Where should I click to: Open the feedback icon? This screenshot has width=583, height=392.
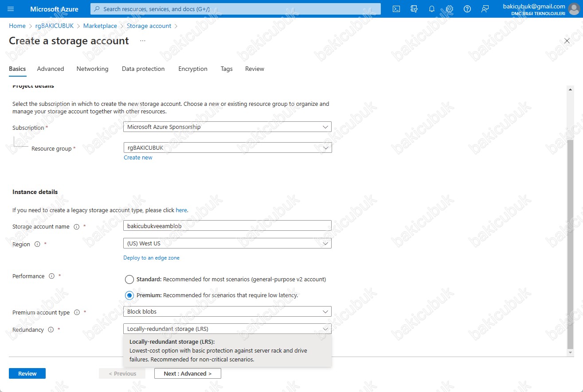click(x=485, y=9)
